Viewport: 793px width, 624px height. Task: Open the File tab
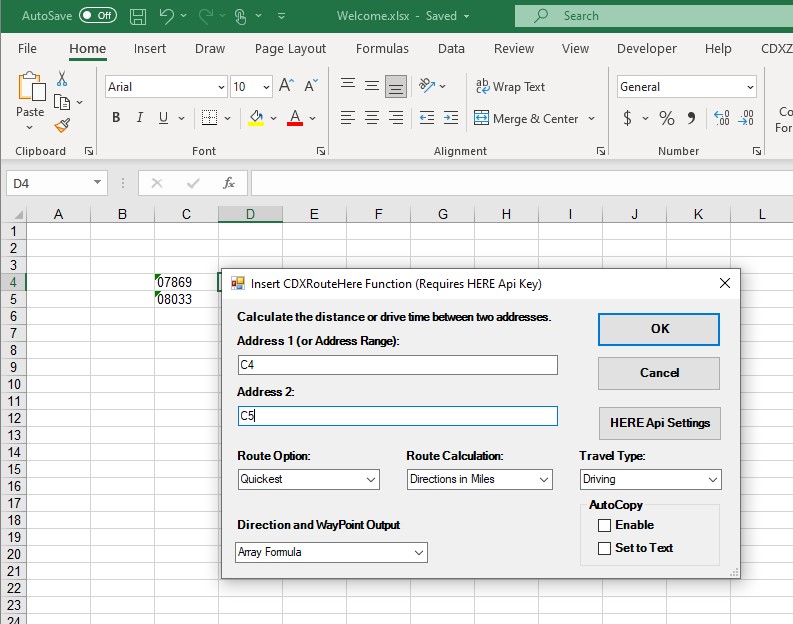click(27, 49)
